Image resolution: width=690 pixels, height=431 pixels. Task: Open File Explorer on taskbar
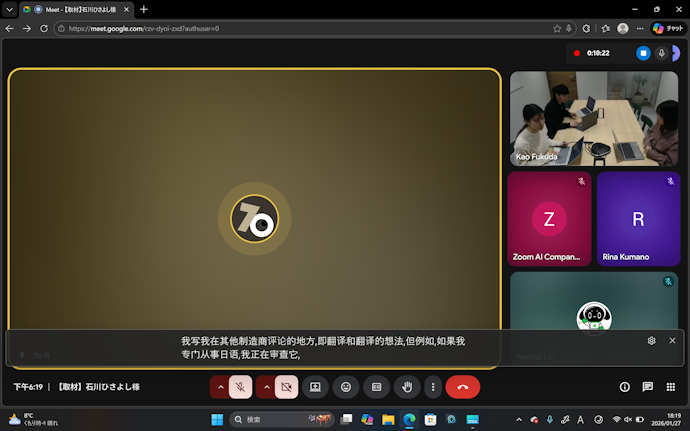point(388,420)
